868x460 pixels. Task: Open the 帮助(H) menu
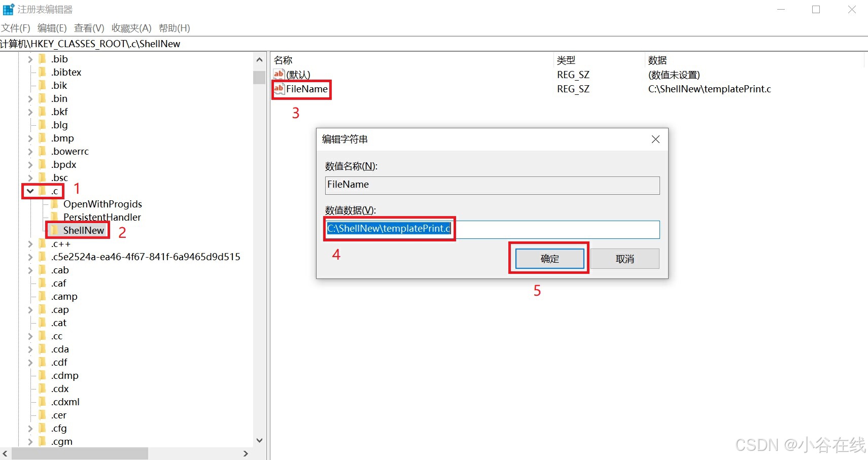[x=175, y=28]
